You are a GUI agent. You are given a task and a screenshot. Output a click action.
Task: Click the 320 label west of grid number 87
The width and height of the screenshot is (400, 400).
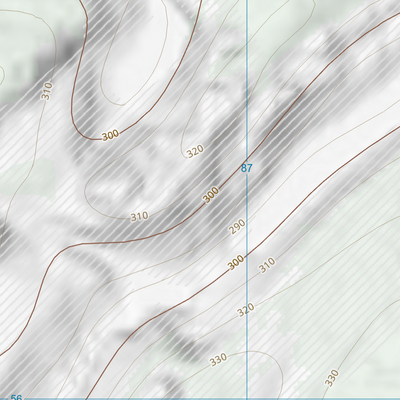(x=195, y=152)
